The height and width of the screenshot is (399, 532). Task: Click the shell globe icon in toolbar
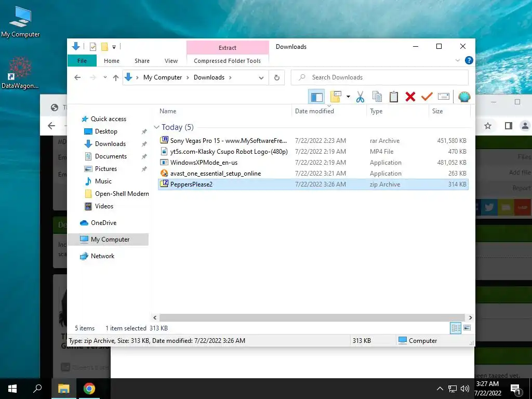pos(464,97)
